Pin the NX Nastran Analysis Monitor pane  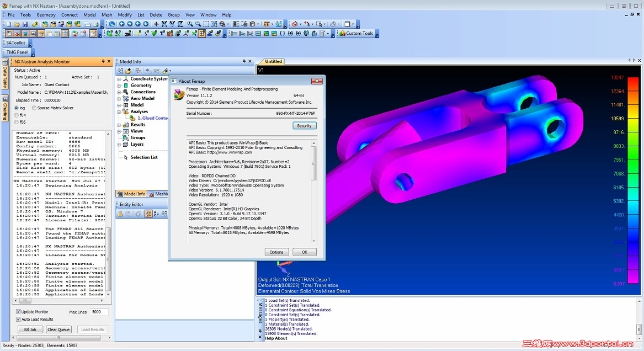tap(103, 61)
